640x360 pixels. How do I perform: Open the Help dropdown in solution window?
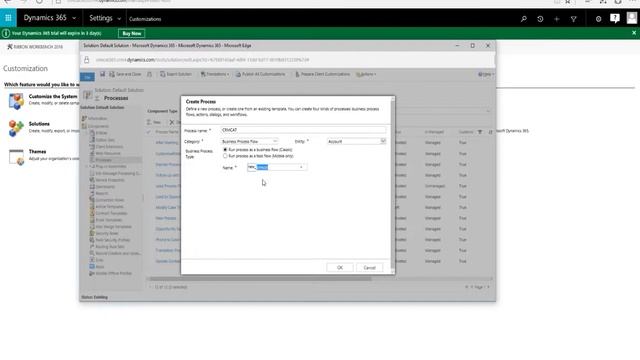coord(486,74)
